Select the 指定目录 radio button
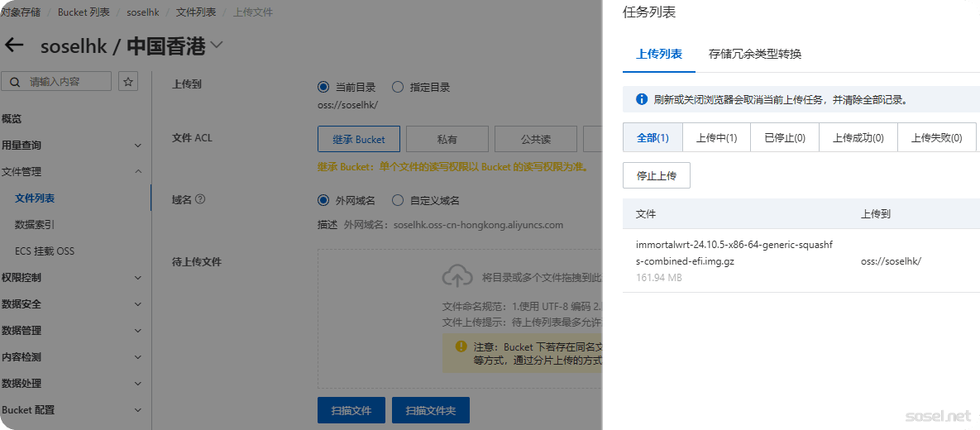 click(398, 87)
